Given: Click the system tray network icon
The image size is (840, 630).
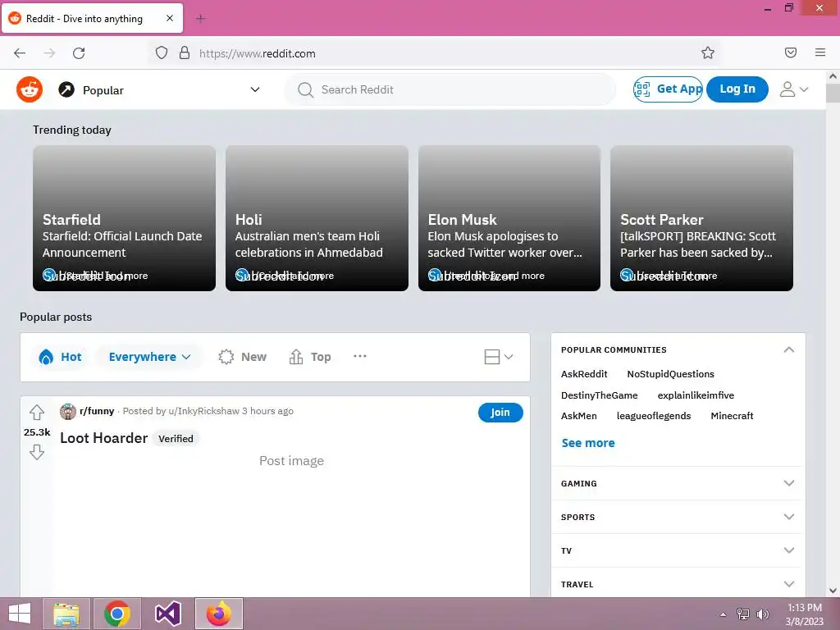Looking at the screenshot, I should click(743, 614).
